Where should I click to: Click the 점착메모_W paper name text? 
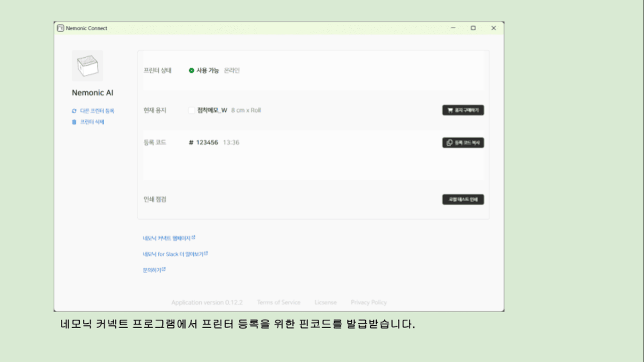point(212,110)
